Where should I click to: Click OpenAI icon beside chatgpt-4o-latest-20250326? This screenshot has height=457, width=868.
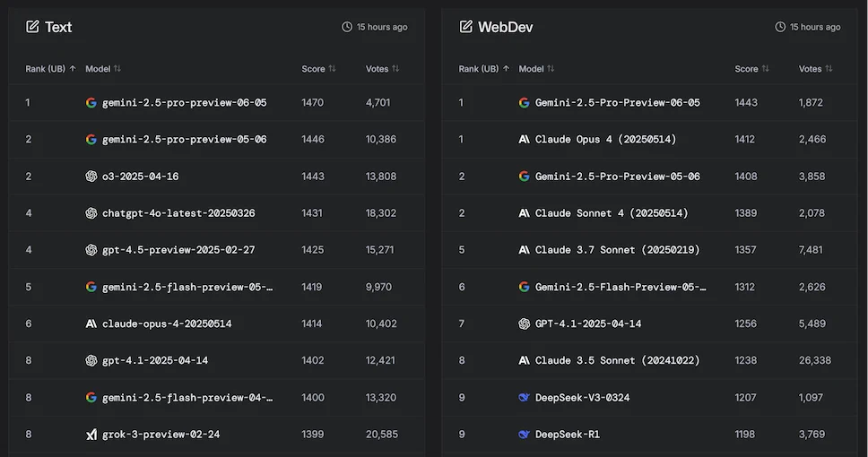[91, 213]
